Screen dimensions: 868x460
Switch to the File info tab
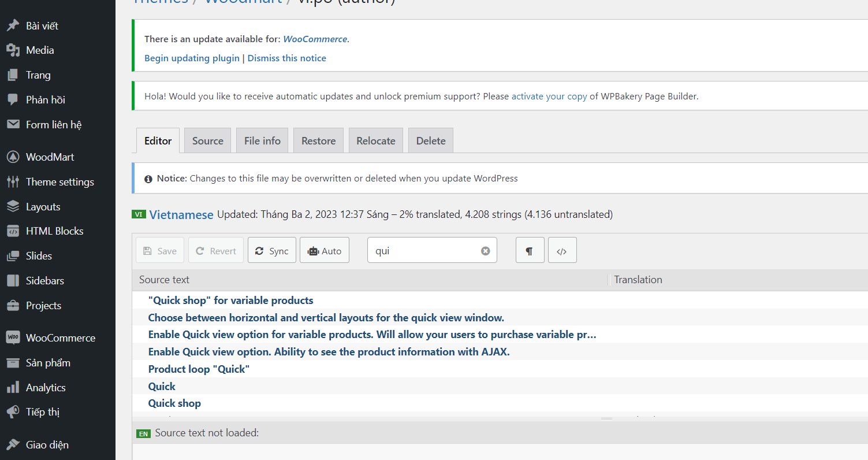click(262, 141)
